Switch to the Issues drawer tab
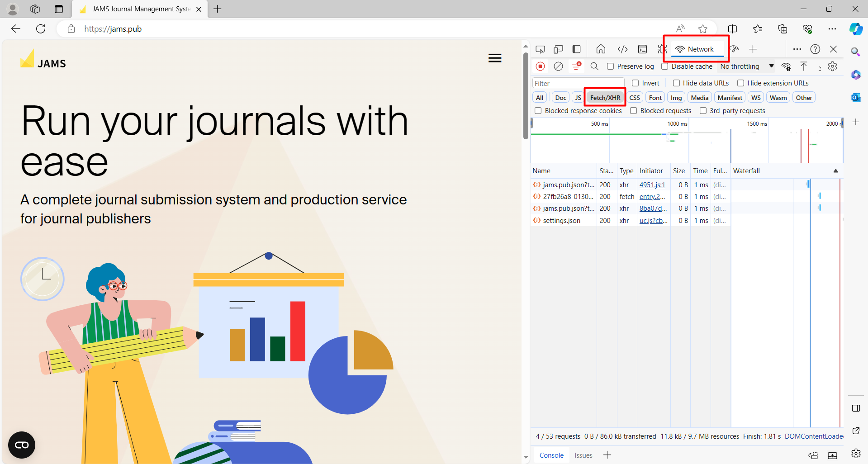Viewport: 868px width, 464px height. click(x=583, y=455)
